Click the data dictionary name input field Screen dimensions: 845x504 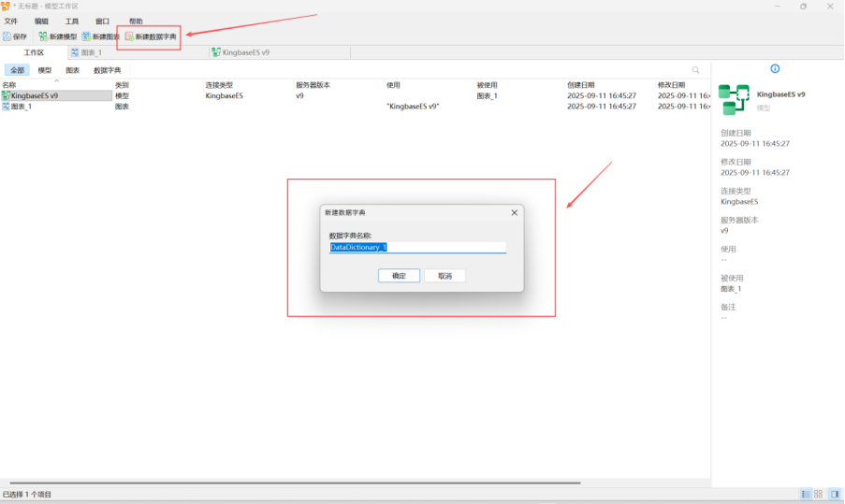(416, 247)
